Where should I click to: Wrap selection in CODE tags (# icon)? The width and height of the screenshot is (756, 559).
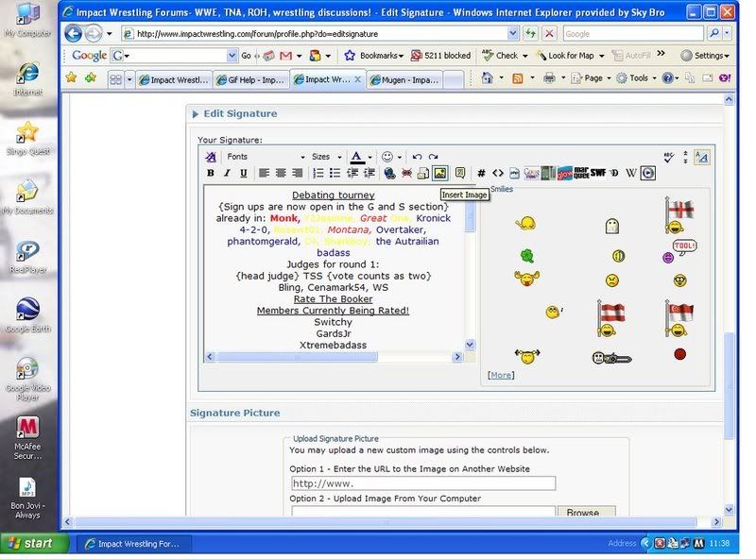pos(481,173)
